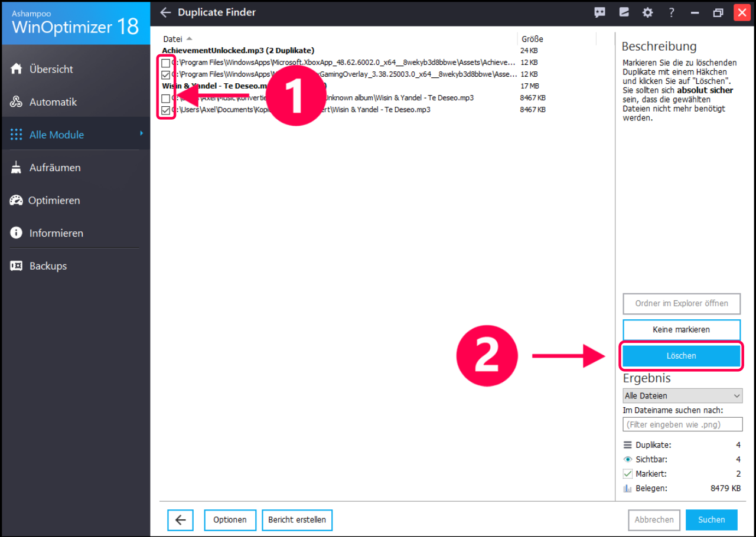756x537 pixels.
Task: Click the Optimieren gauge icon
Action: coord(17,200)
